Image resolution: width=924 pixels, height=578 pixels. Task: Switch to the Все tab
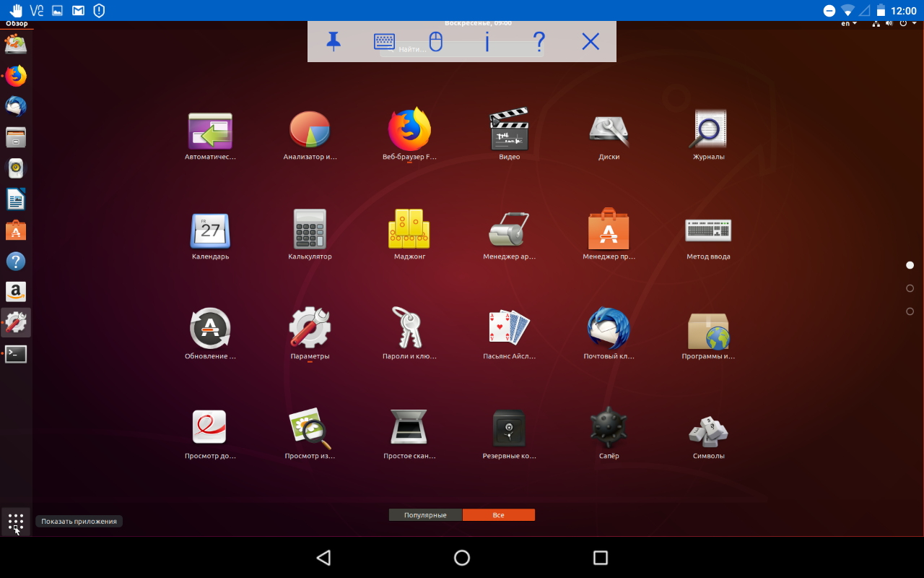pyautogui.click(x=498, y=515)
